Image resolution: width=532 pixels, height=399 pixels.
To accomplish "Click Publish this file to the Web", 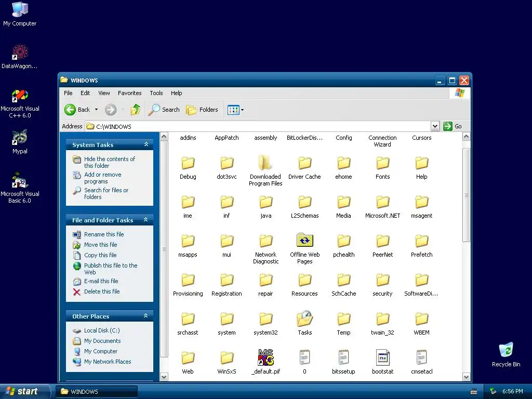I will 111,269.
